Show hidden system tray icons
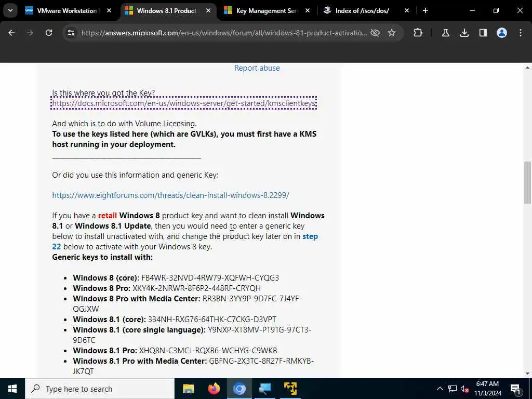The image size is (532, 399). [x=440, y=389]
